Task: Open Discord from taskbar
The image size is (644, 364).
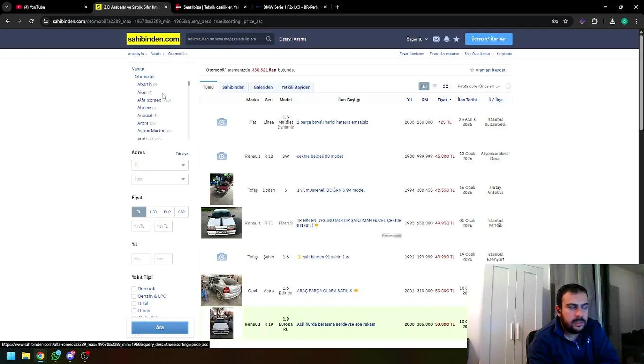Action: click(70, 356)
